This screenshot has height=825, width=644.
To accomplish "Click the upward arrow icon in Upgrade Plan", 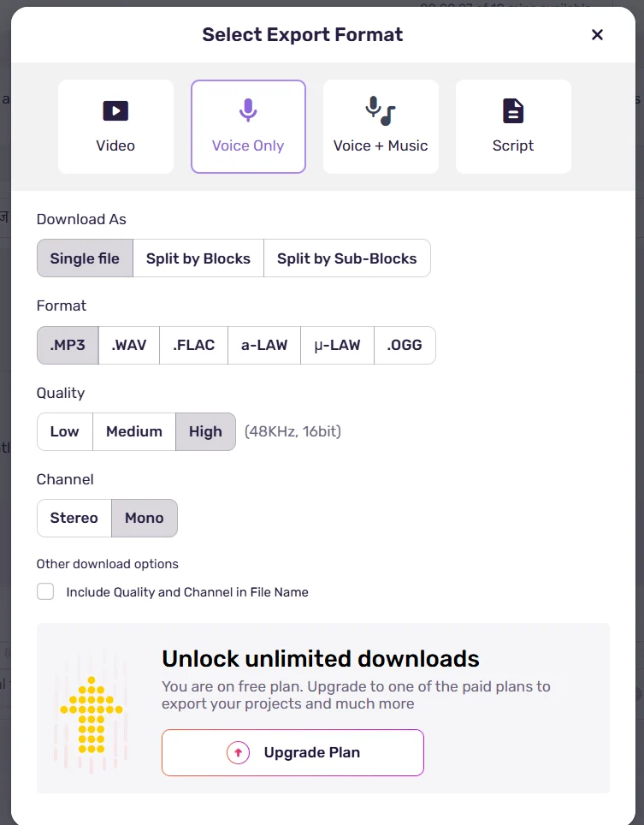I will 238,752.
